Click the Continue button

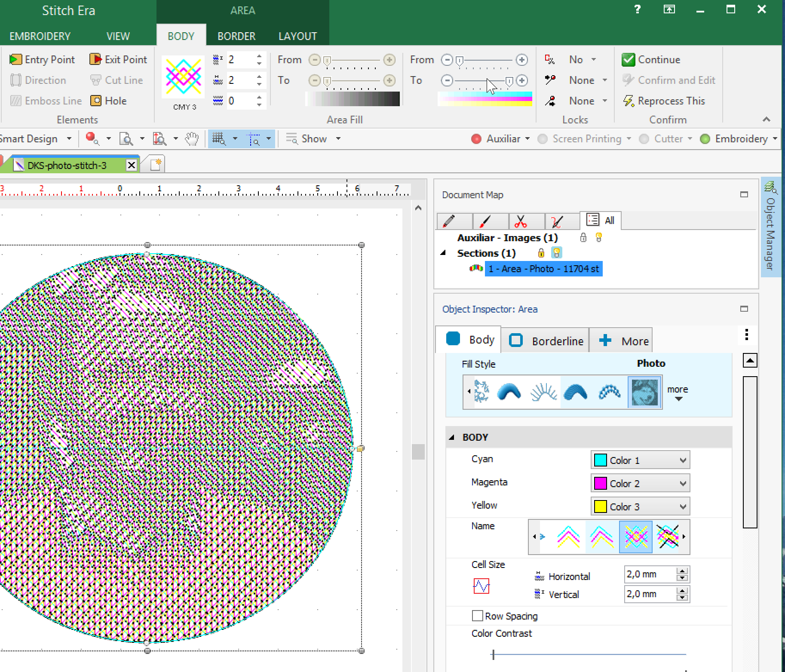coord(651,59)
